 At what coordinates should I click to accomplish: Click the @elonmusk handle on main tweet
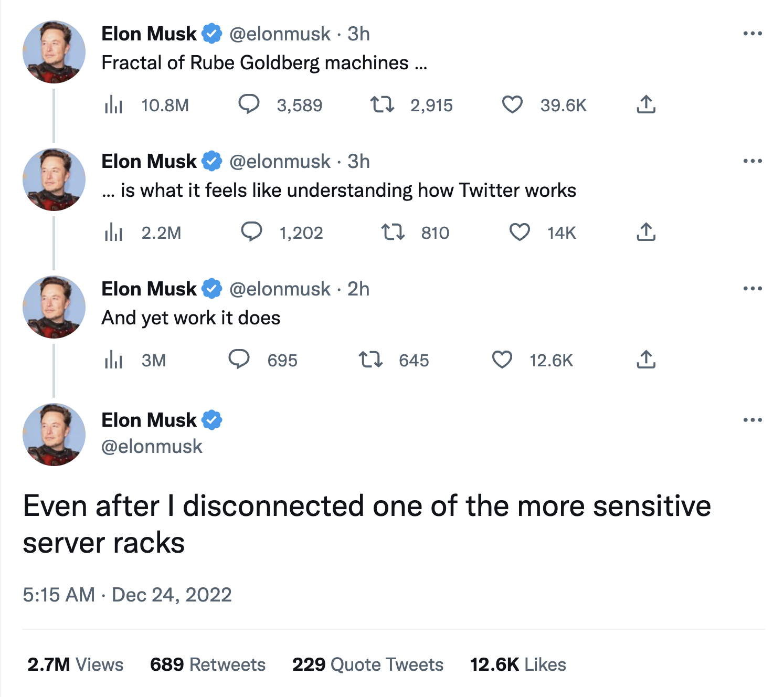coord(152,447)
